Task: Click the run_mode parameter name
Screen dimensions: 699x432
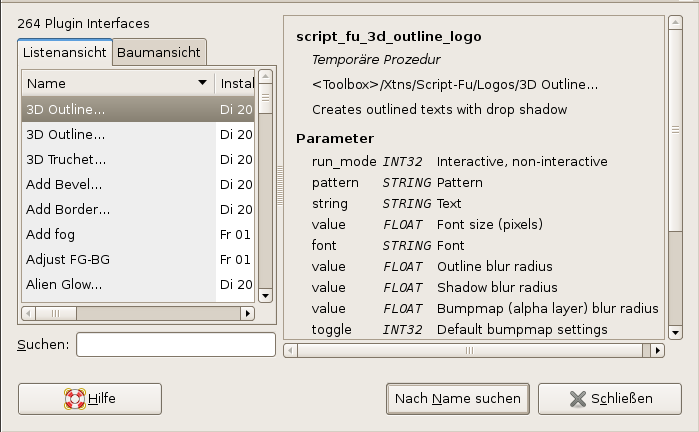Action: pos(344,161)
